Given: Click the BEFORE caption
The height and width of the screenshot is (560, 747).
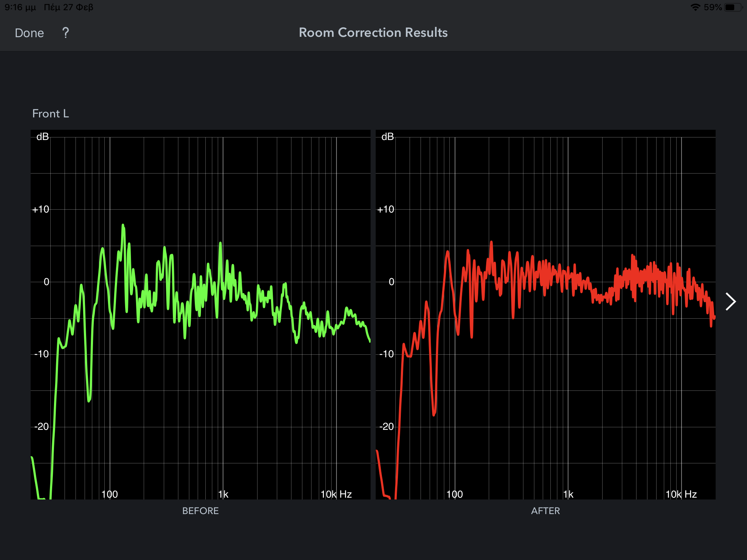Looking at the screenshot, I should pyautogui.click(x=200, y=511).
